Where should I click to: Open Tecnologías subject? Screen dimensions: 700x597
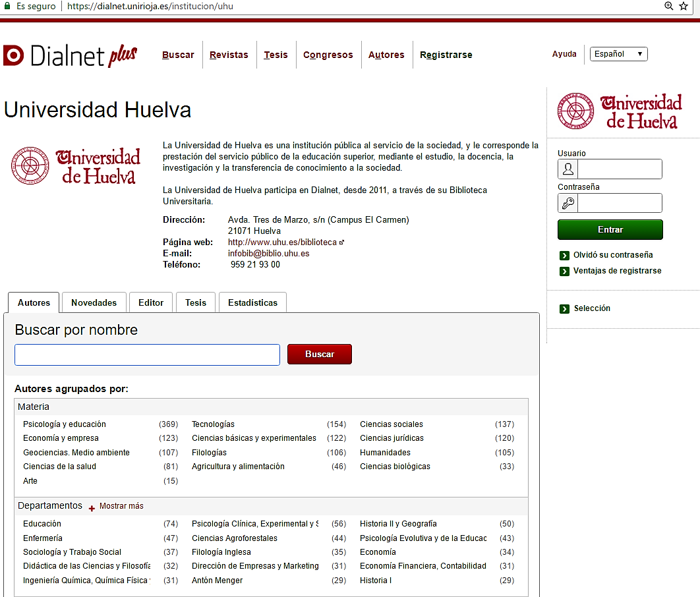(x=213, y=424)
